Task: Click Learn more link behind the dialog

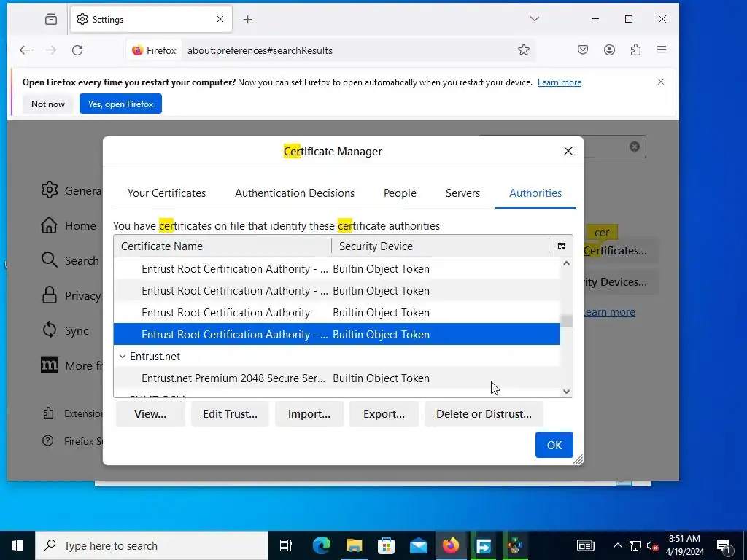Action: [x=609, y=312]
